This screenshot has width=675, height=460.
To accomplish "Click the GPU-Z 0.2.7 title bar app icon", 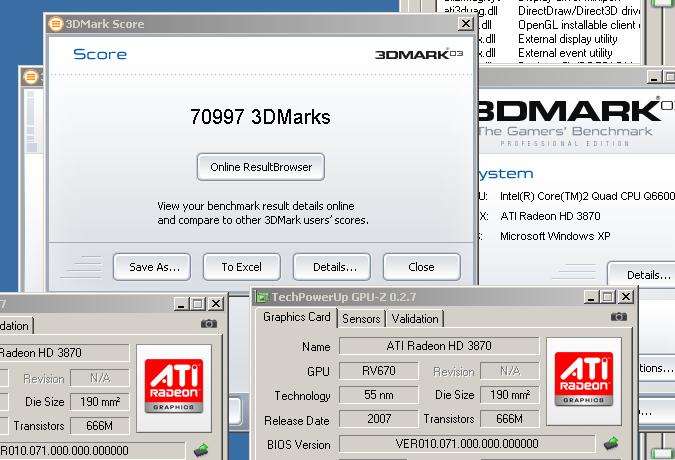I will [261, 296].
